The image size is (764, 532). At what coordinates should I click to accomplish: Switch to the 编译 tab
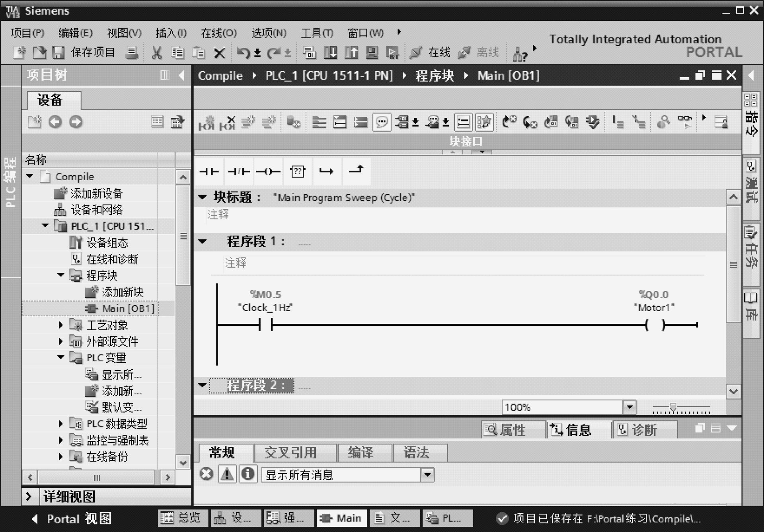364,453
